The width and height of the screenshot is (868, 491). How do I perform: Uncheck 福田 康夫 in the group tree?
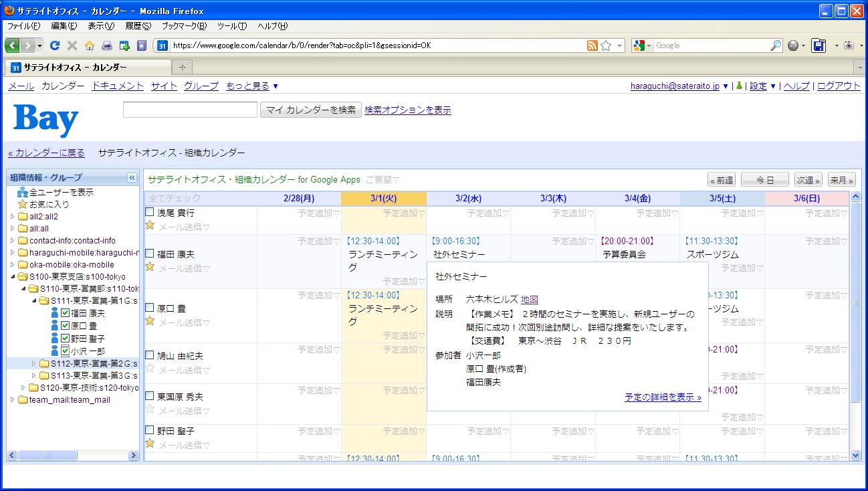(66, 313)
